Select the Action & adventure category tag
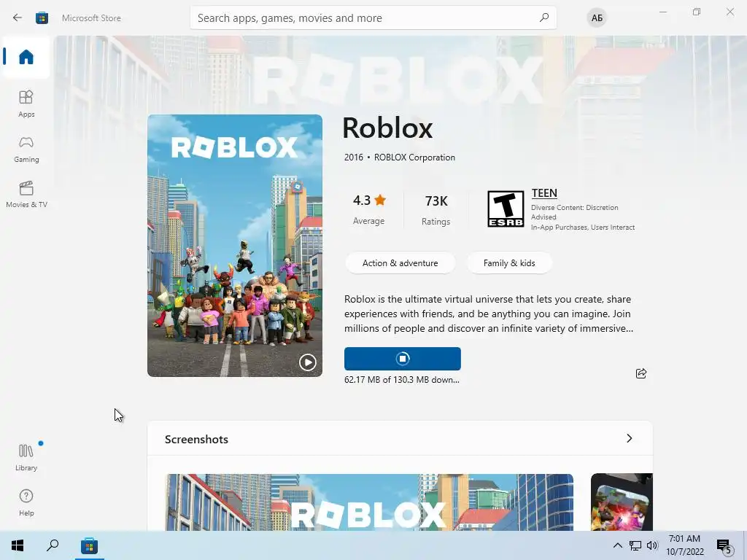The image size is (747, 560). point(400,262)
